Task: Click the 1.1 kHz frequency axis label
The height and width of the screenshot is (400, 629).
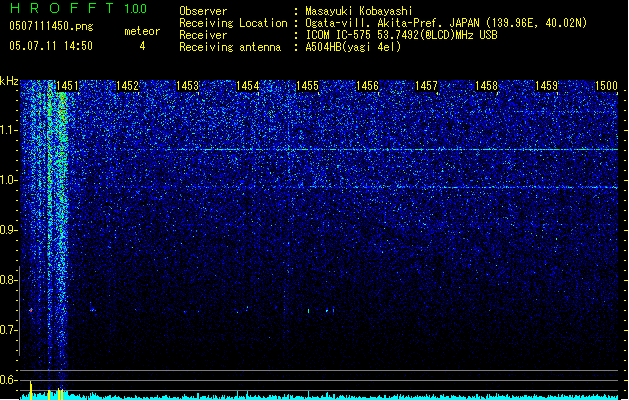Action: [8, 130]
